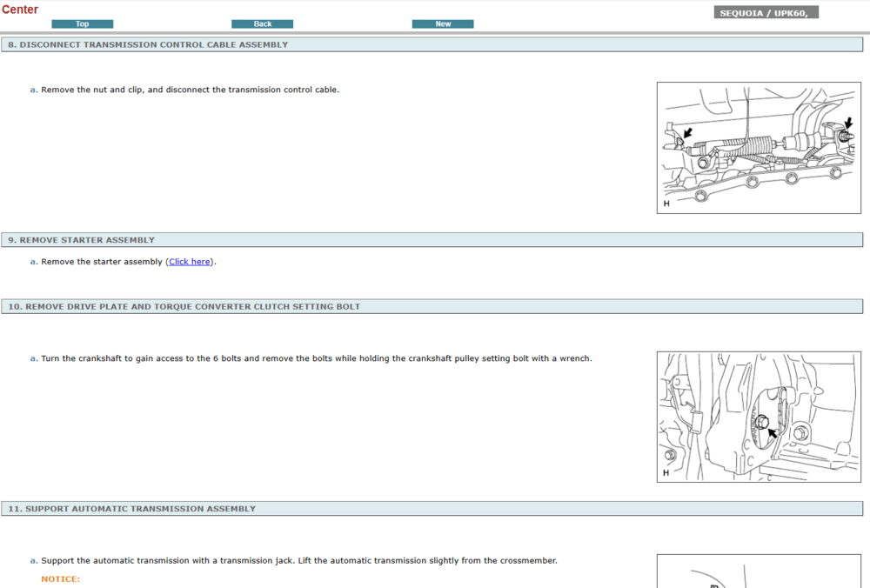Click the arrow pointing at the torque converter bolt
The width and height of the screenshot is (870, 588).
[x=772, y=431]
